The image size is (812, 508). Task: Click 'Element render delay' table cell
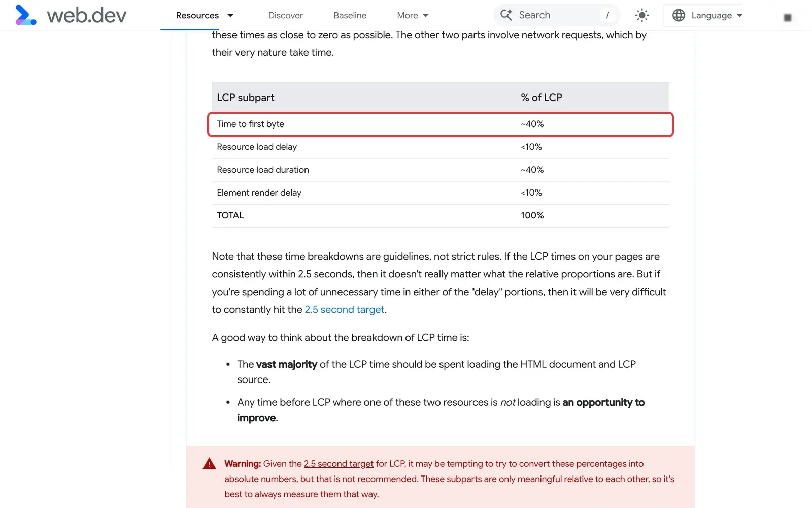point(259,193)
